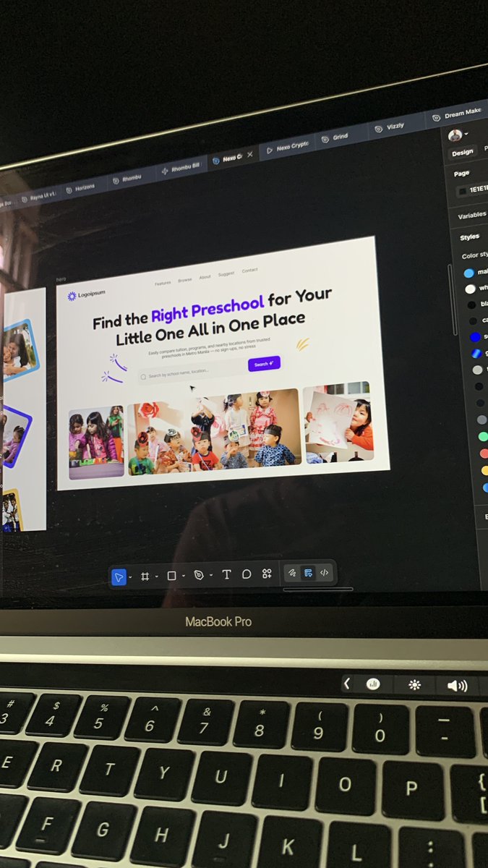Click the page background color swatch

463,191
